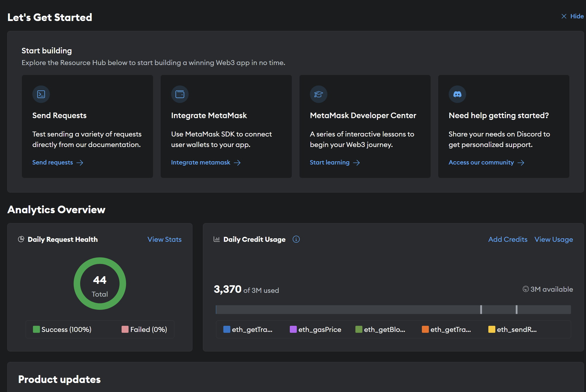This screenshot has width=586, height=392.
Task: Click the terminal icon above Send Requests
Action: [x=41, y=94]
